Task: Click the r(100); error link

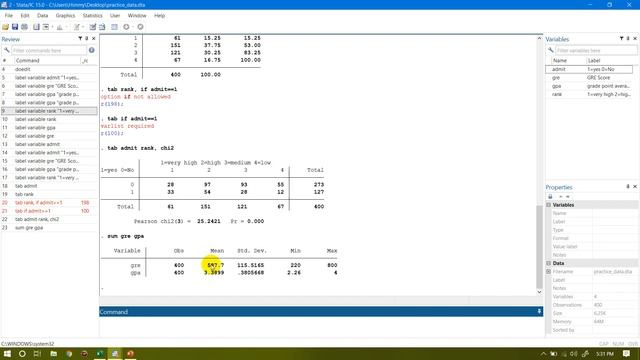Action: pos(112,133)
